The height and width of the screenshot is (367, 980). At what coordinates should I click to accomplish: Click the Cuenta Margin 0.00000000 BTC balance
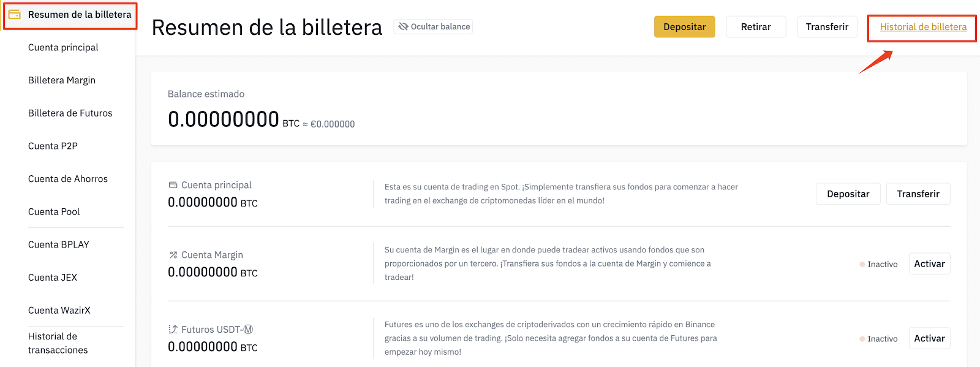point(213,272)
